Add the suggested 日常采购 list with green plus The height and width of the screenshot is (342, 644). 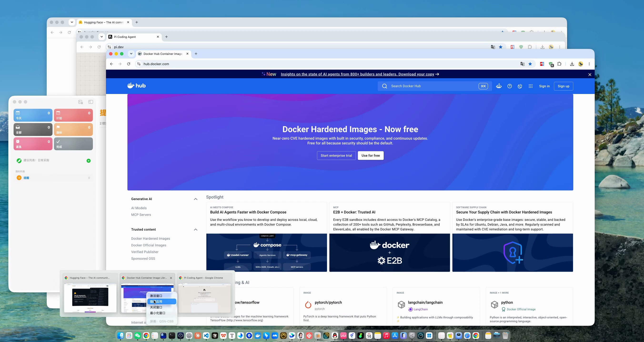coord(89,161)
